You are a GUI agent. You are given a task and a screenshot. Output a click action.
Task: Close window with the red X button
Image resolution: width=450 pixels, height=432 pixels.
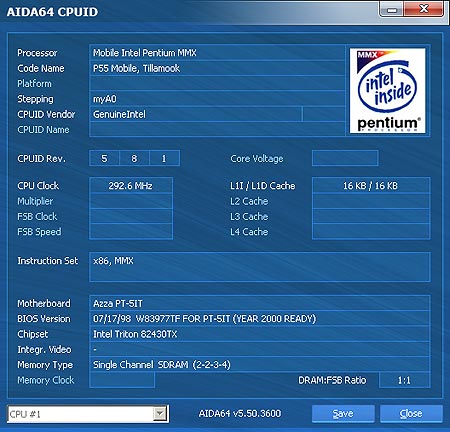click(x=424, y=9)
